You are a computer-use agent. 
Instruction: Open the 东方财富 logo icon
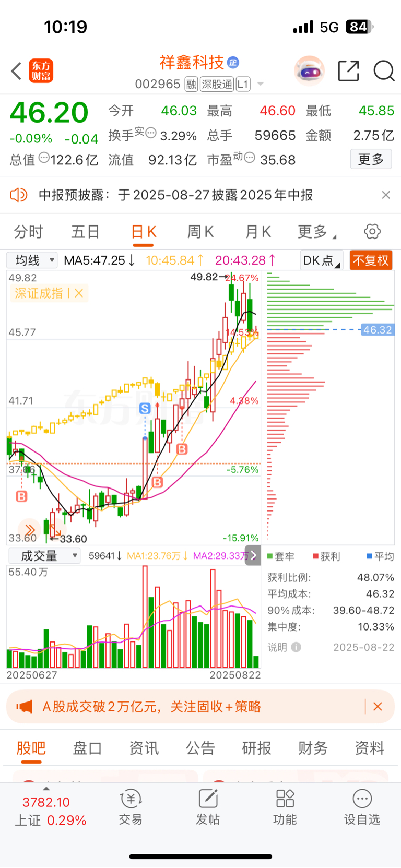(x=41, y=71)
